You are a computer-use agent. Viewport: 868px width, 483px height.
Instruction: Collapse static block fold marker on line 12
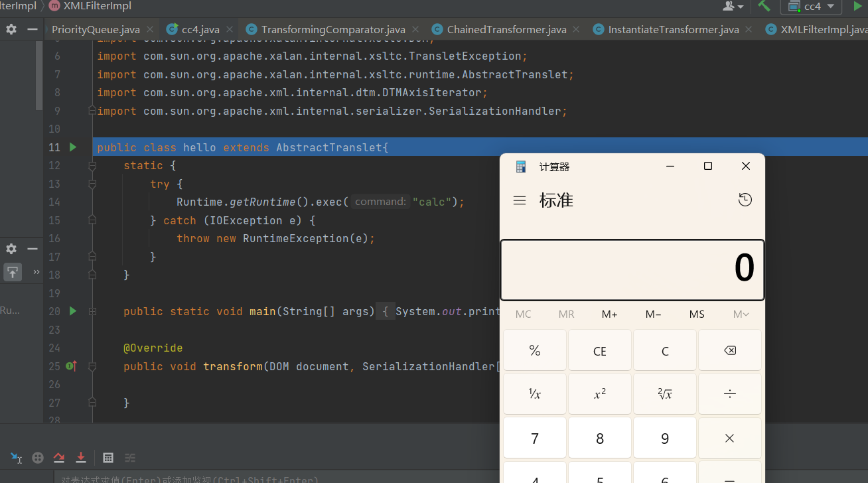[x=93, y=166]
